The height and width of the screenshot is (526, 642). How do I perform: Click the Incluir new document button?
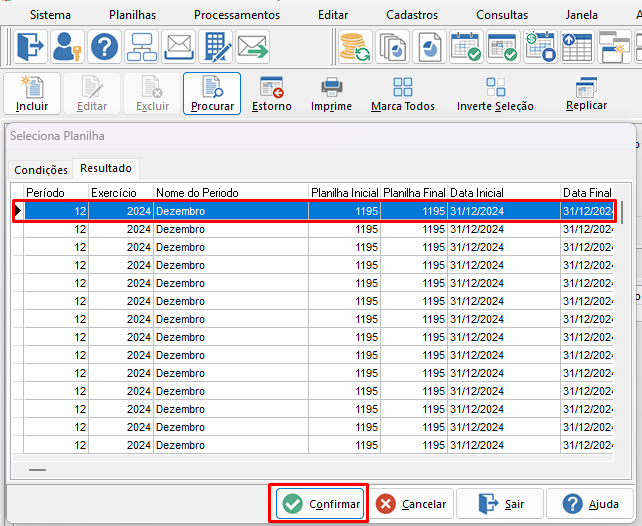pos(32,93)
